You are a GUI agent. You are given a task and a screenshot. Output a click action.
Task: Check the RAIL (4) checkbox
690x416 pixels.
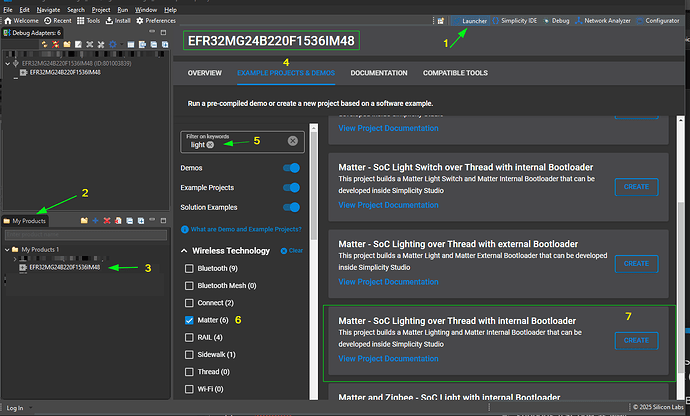tap(189, 337)
